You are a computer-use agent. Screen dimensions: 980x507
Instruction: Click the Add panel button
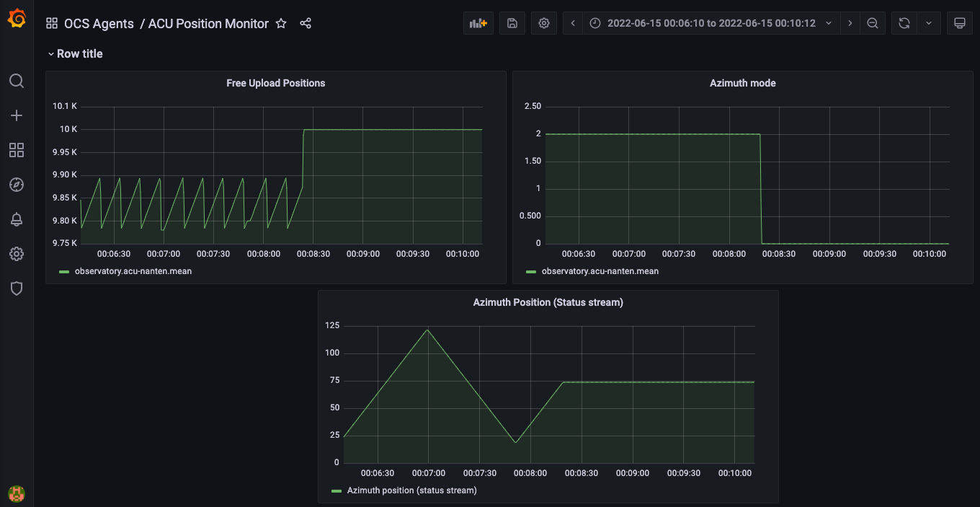pyautogui.click(x=478, y=23)
